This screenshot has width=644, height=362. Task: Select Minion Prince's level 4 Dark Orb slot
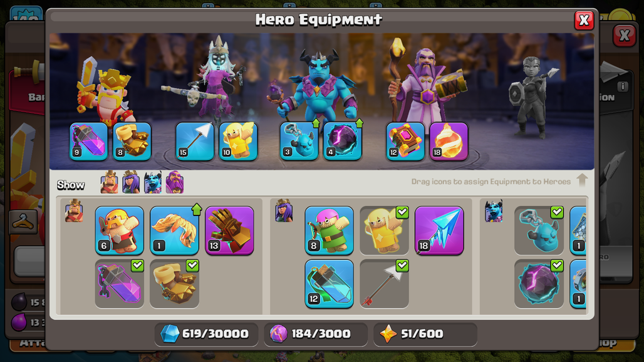click(x=343, y=141)
